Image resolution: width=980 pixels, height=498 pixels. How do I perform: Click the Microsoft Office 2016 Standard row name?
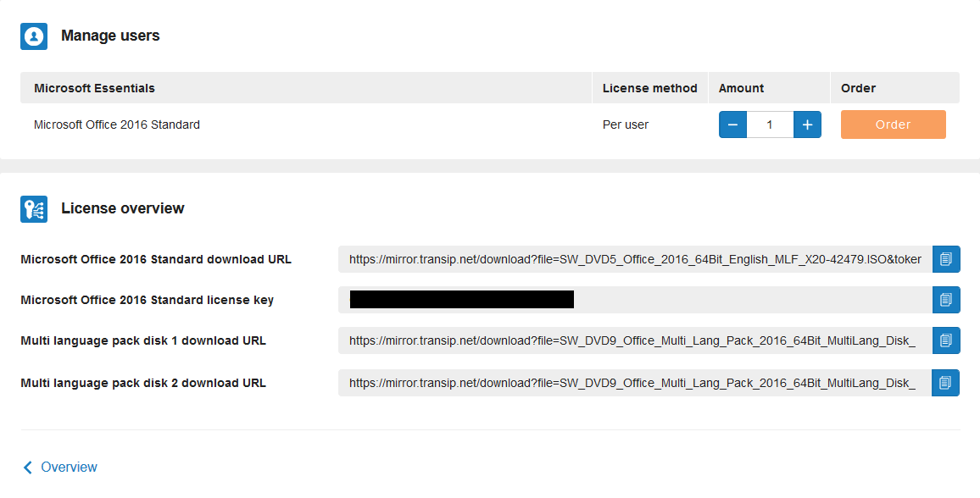[117, 125]
